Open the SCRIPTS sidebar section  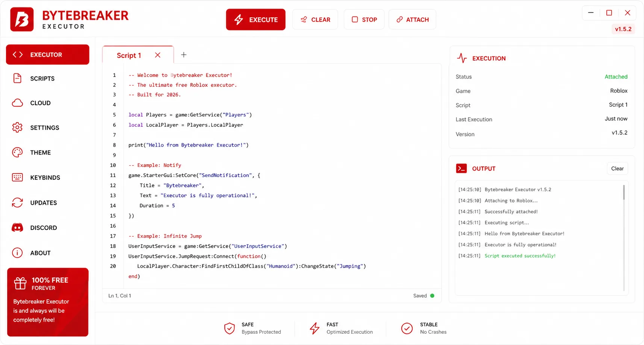(48, 79)
